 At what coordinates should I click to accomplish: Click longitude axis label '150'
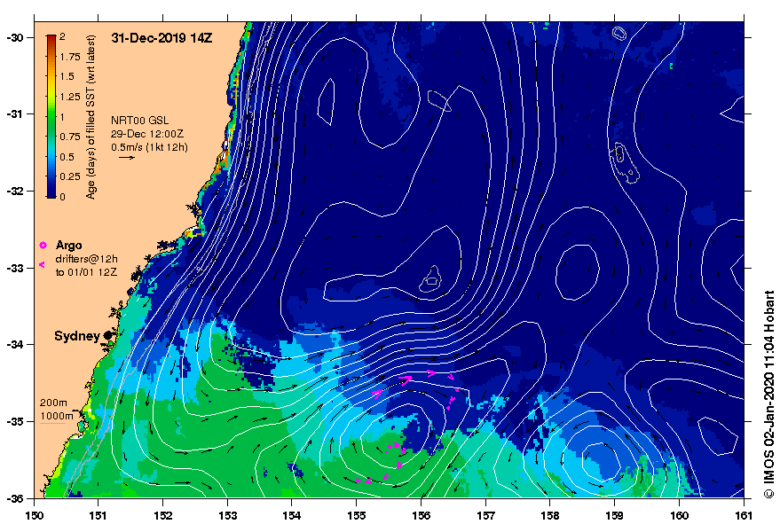click(x=34, y=515)
